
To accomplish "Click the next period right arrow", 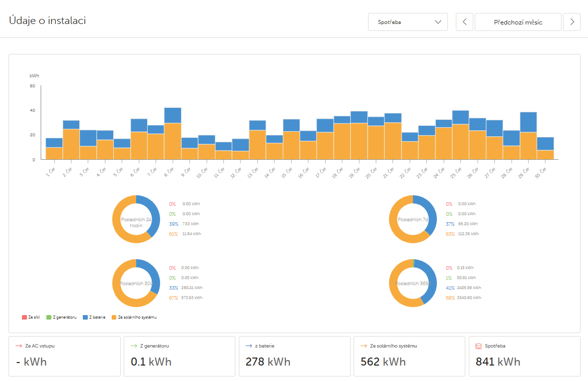I will 572,22.
